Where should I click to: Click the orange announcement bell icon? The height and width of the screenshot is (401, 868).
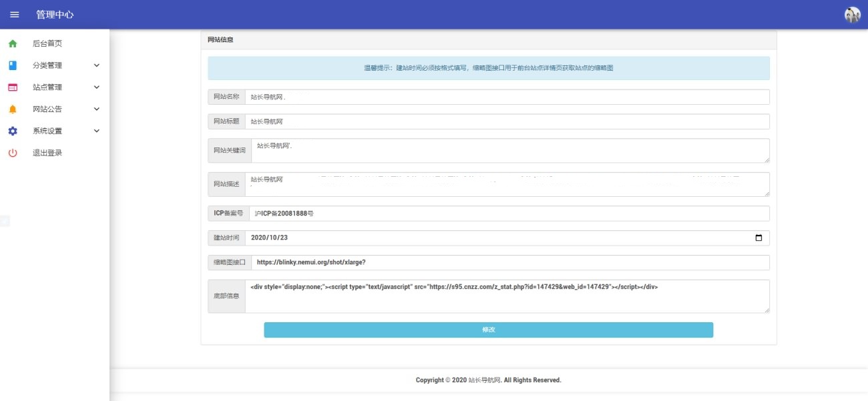pyautogui.click(x=13, y=109)
